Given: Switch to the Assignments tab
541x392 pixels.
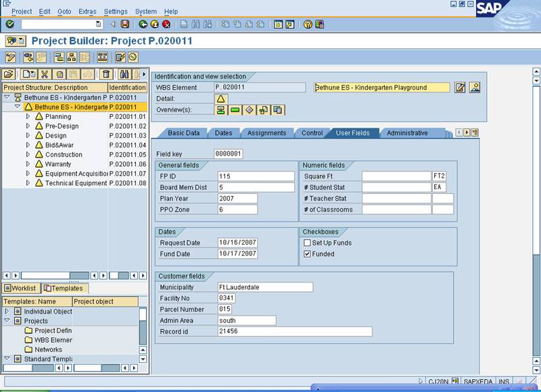Looking at the screenshot, I should pos(266,133).
